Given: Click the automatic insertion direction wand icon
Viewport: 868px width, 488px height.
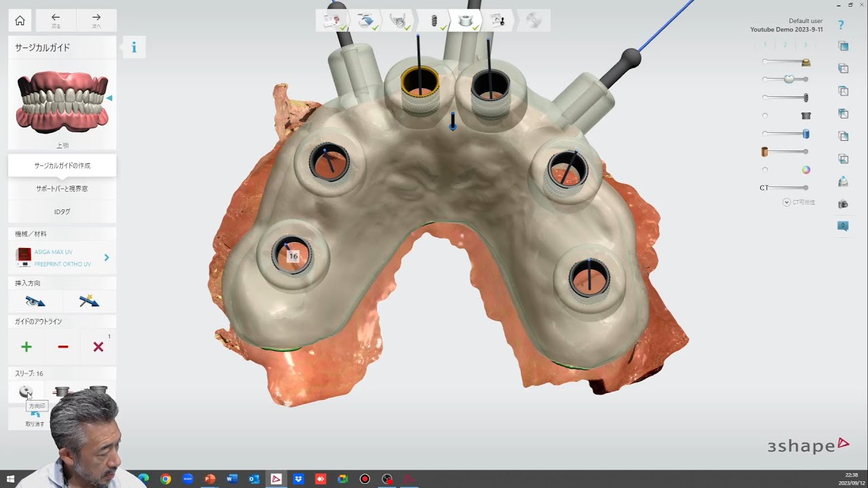Looking at the screenshot, I should click(x=88, y=302).
